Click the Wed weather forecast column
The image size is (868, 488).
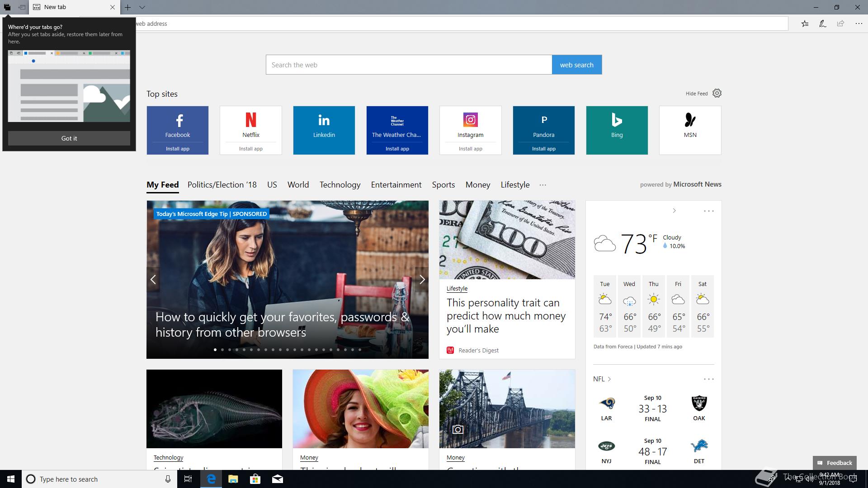tap(629, 306)
